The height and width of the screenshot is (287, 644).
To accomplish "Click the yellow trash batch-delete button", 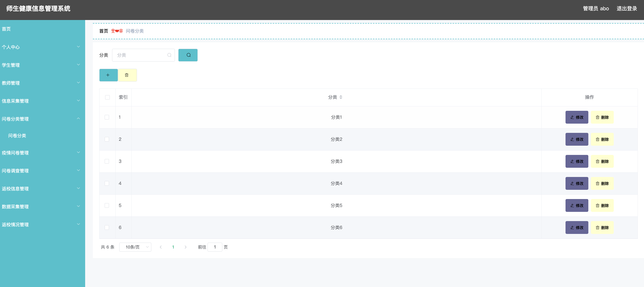I will [x=127, y=75].
